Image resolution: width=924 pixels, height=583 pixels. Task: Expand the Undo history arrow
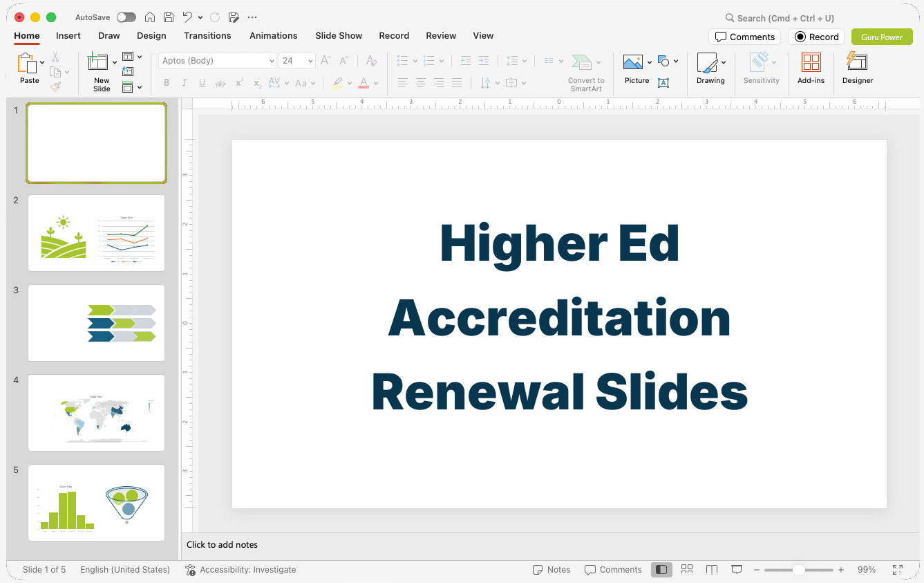point(200,17)
